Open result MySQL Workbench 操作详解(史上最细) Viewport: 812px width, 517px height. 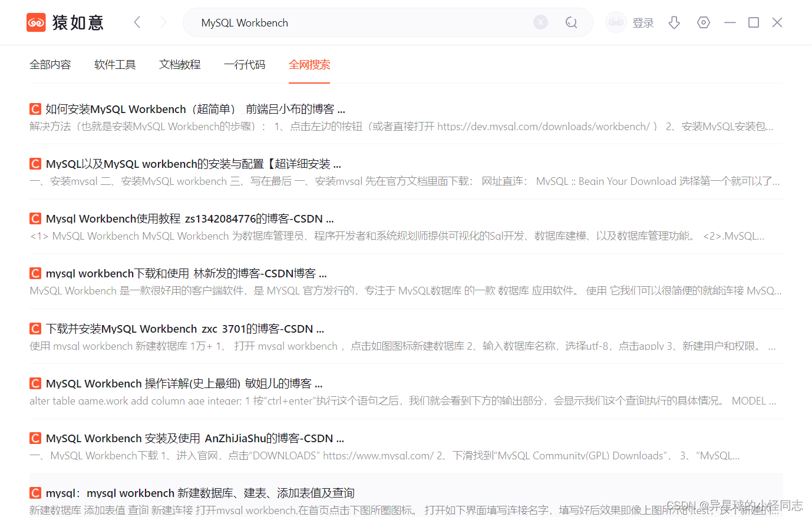click(x=184, y=383)
